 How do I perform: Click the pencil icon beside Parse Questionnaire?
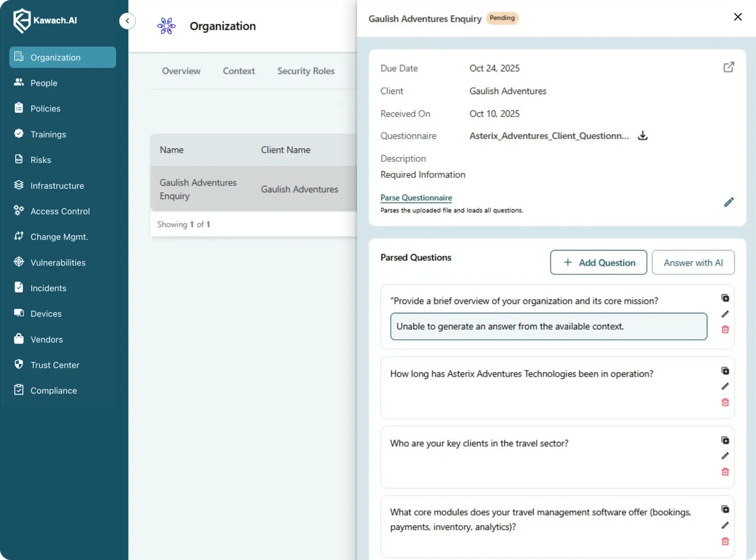(729, 202)
